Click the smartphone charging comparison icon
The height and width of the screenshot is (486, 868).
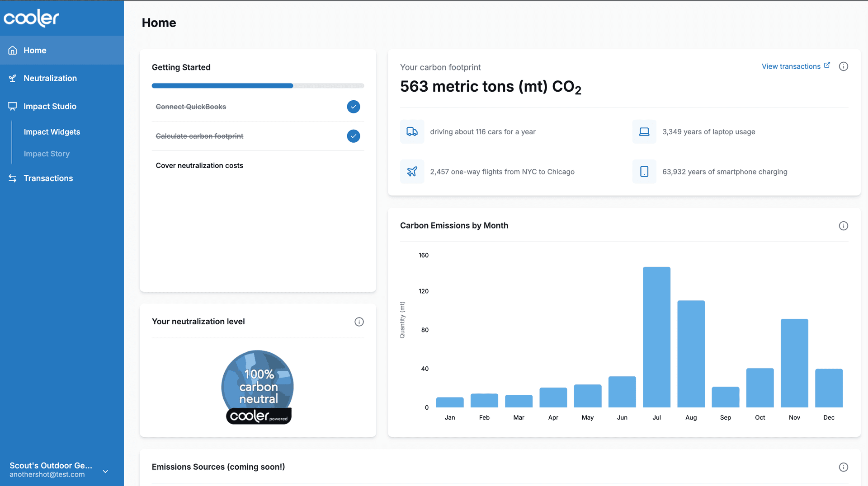644,172
